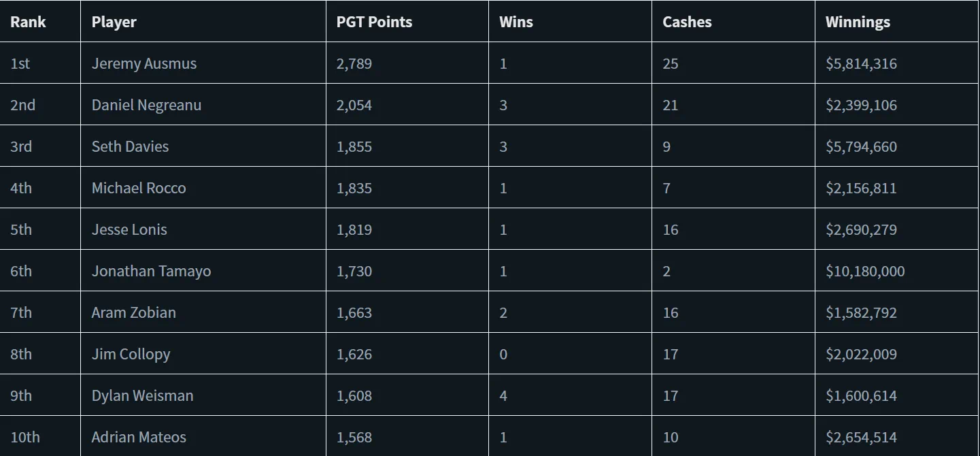The width and height of the screenshot is (980, 456).
Task: Open Jeremy Ausmus player name
Action: tap(143, 63)
